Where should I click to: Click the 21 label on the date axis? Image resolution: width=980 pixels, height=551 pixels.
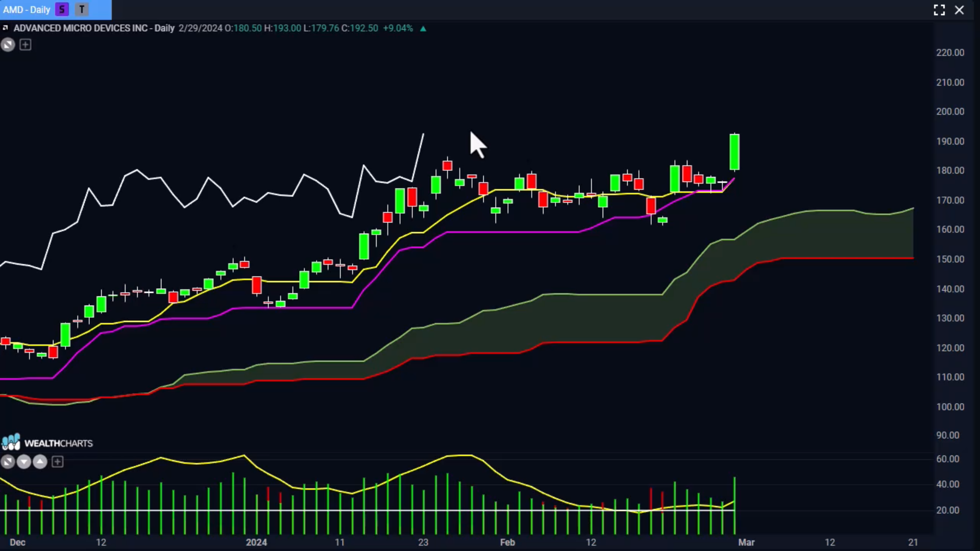coord(913,542)
